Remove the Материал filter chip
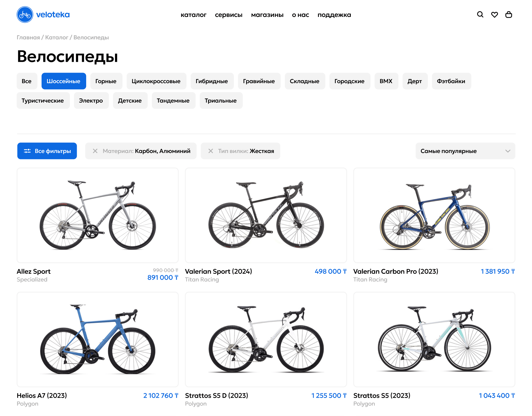Viewport: 532px width, 416px height. coord(95,151)
